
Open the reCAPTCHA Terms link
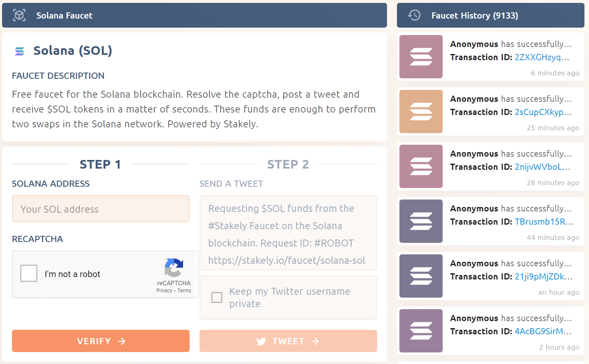[184, 291]
